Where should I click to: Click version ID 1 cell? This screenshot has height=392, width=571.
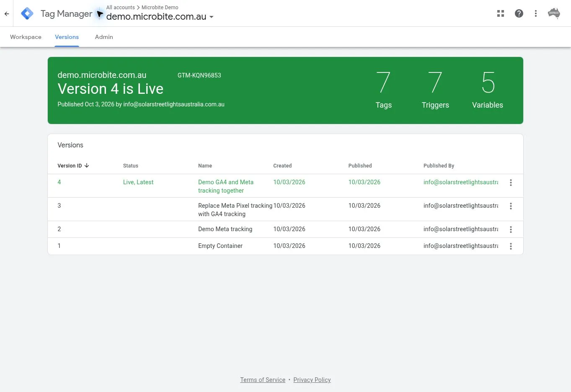click(59, 246)
